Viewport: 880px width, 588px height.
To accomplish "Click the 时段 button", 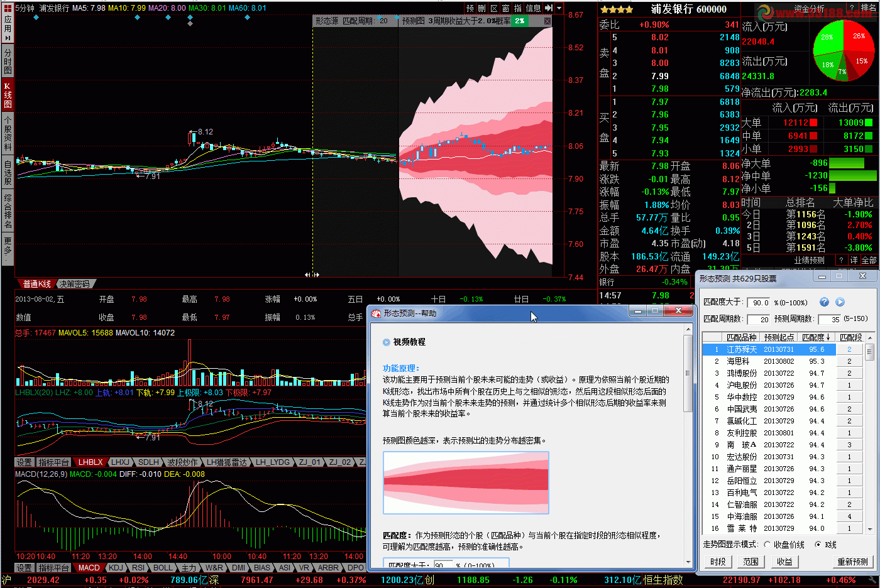I will [x=718, y=562].
